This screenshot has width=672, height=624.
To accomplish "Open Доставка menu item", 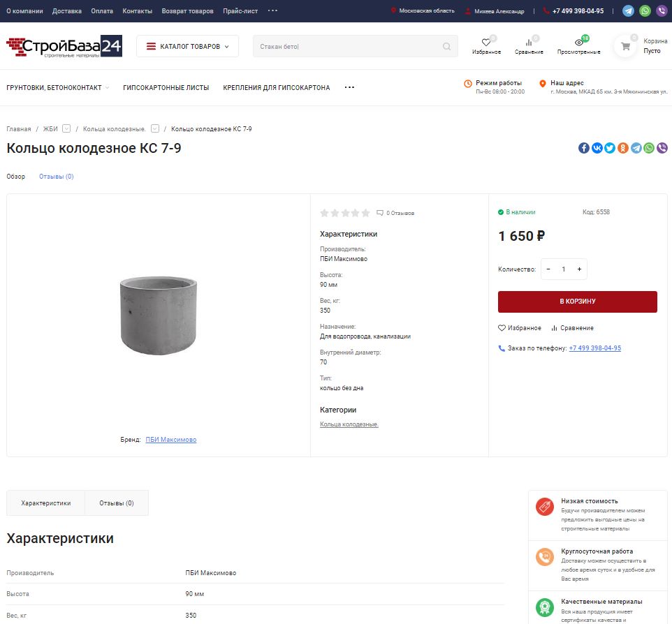I will point(67,11).
